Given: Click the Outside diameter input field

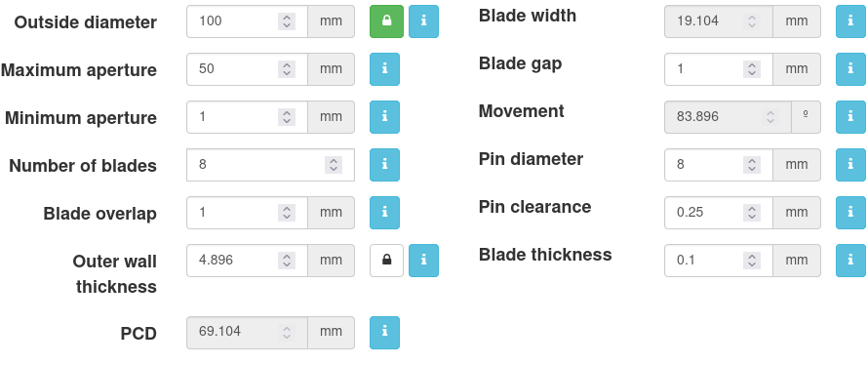Looking at the screenshot, I should [x=248, y=21].
